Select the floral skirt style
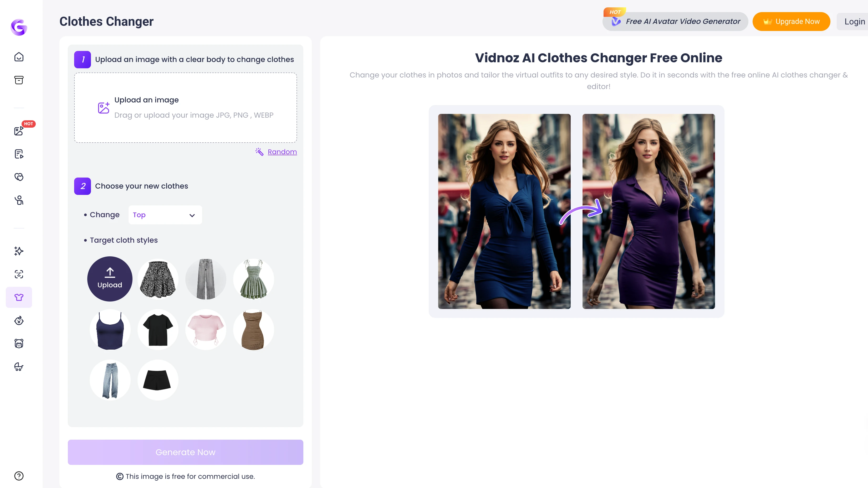This screenshot has width=868, height=488. pos(158,279)
